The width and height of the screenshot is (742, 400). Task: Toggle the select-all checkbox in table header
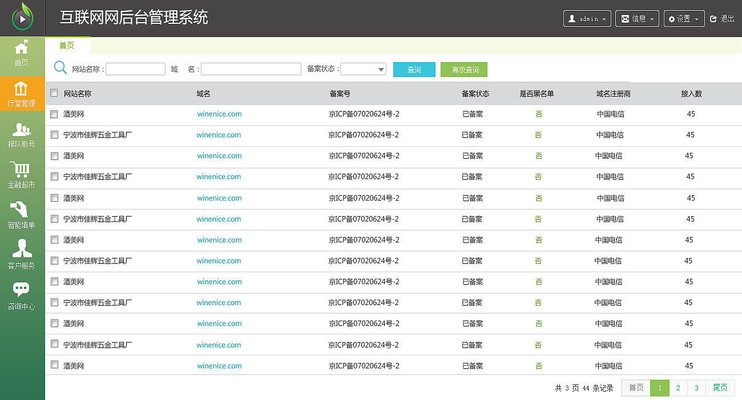click(54, 93)
